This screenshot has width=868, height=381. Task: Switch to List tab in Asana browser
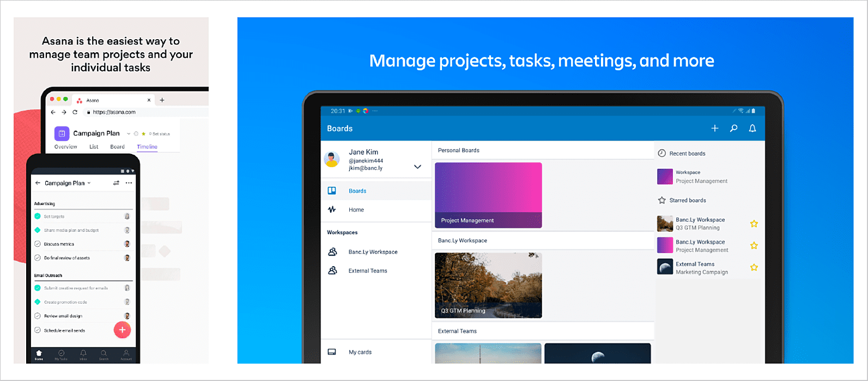pos(94,147)
